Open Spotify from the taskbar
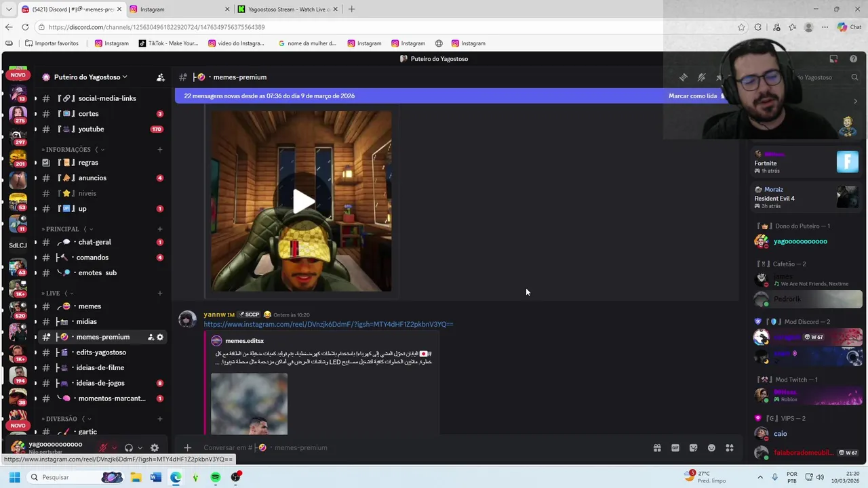Image resolution: width=868 pixels, height=488 pixels. 216,477
